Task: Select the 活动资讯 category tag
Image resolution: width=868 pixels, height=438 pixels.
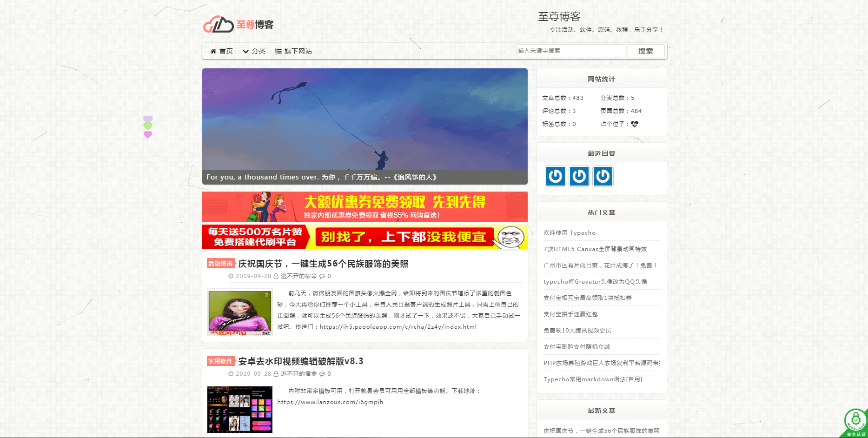Action: click(x=220, y=264)
